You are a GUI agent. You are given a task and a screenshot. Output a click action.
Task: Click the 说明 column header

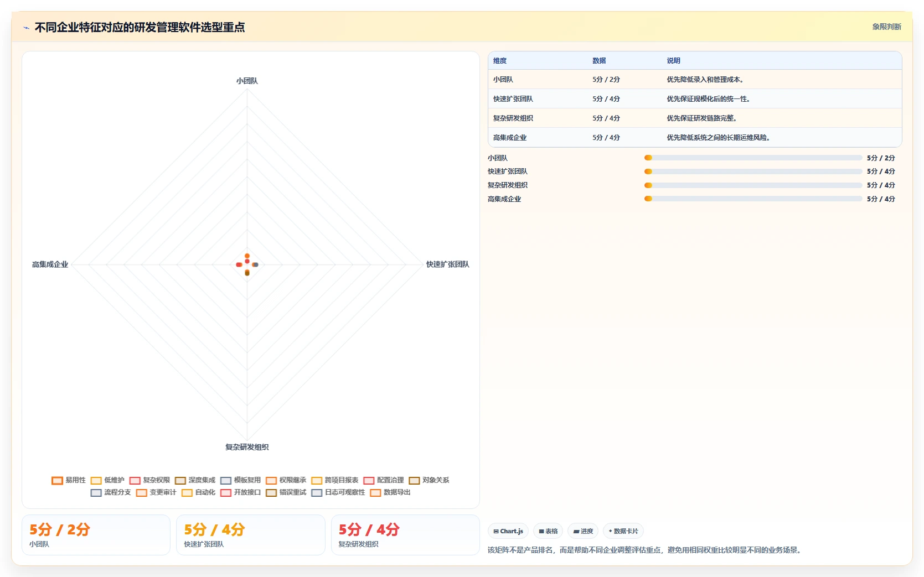(673, 61)
